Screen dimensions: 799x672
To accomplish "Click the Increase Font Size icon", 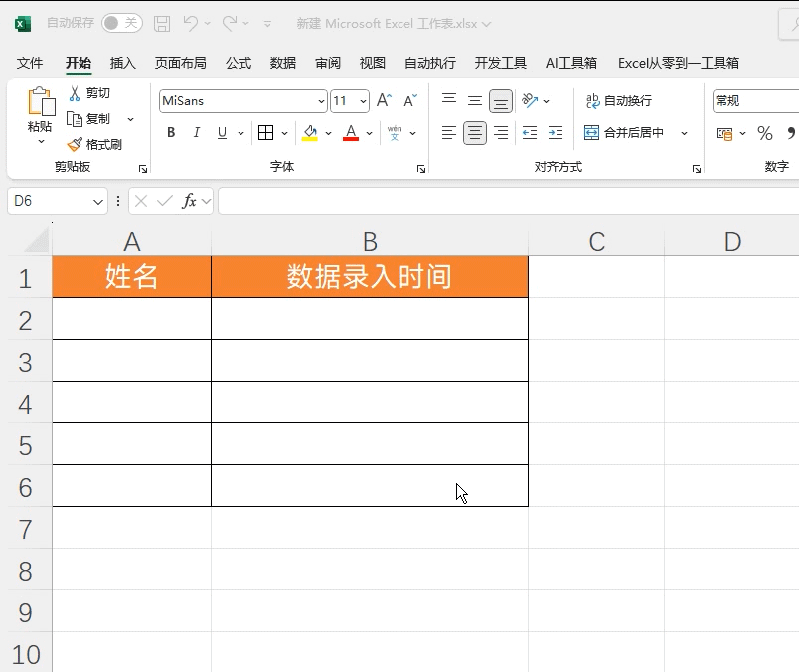I will coord(384,101).
